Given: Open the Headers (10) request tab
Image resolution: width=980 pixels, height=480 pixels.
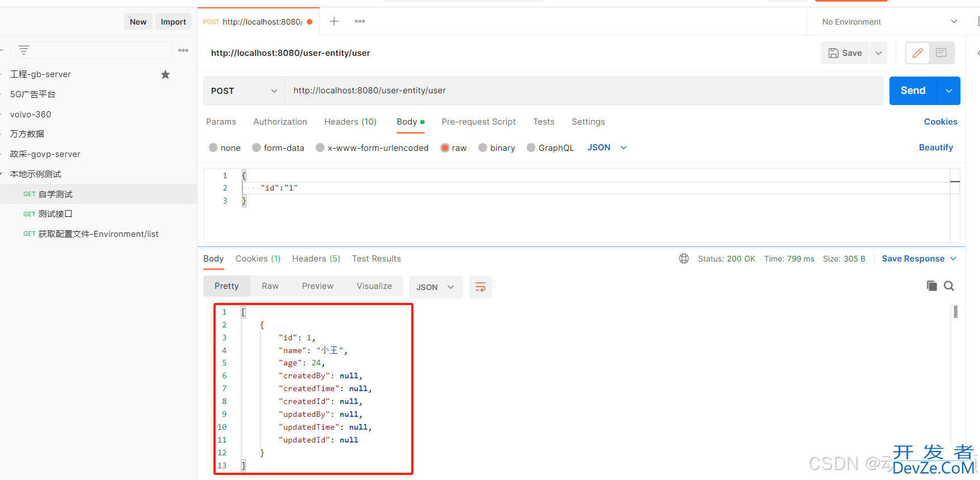Looking at the screenshot, I should (x=350, y=121).
